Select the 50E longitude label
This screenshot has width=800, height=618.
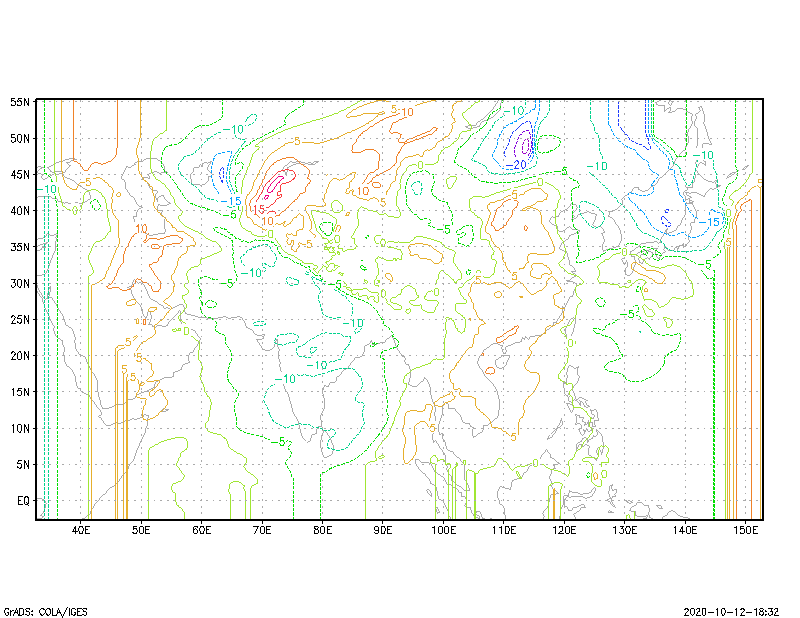(x=141, y=530)
